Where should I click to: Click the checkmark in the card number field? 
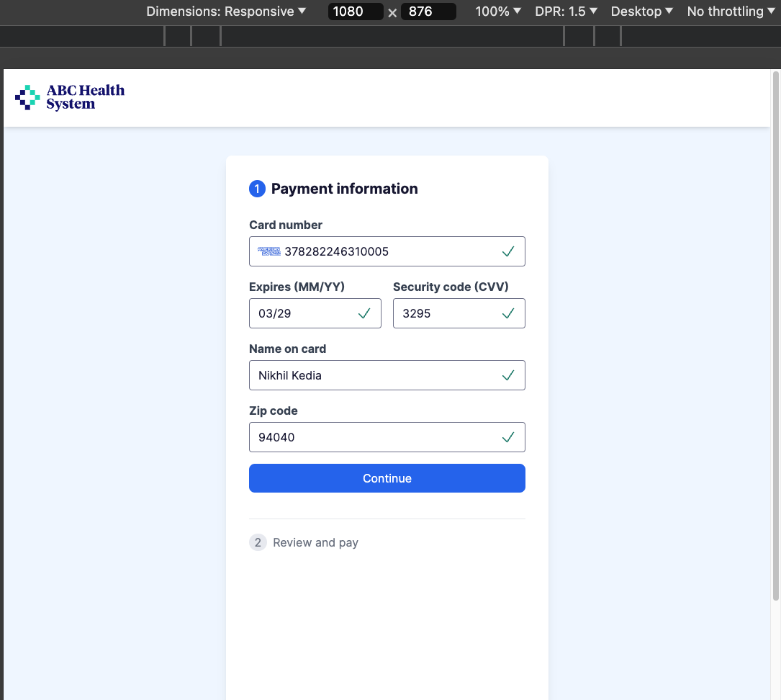508,251
